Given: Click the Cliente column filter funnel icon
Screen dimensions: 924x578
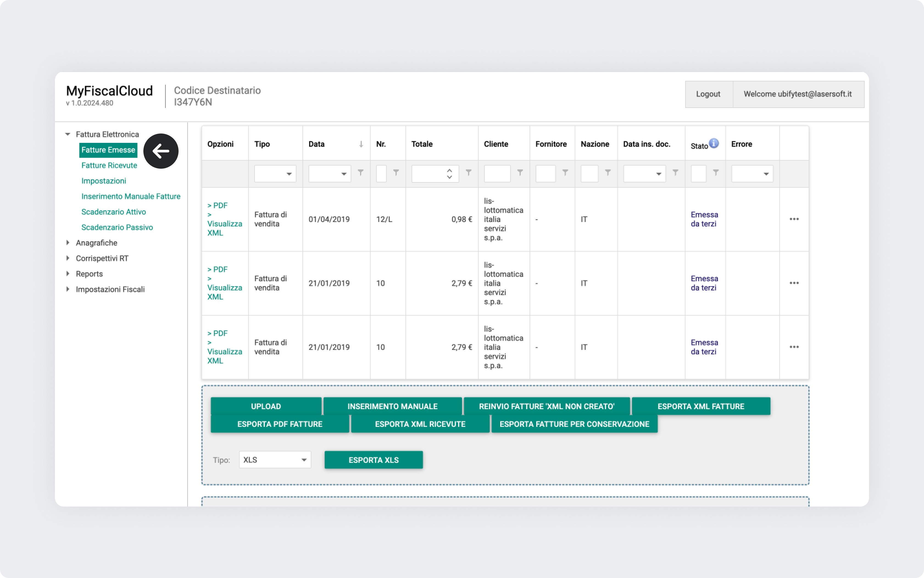Looking at the screenshot, I should coord(520,173).
